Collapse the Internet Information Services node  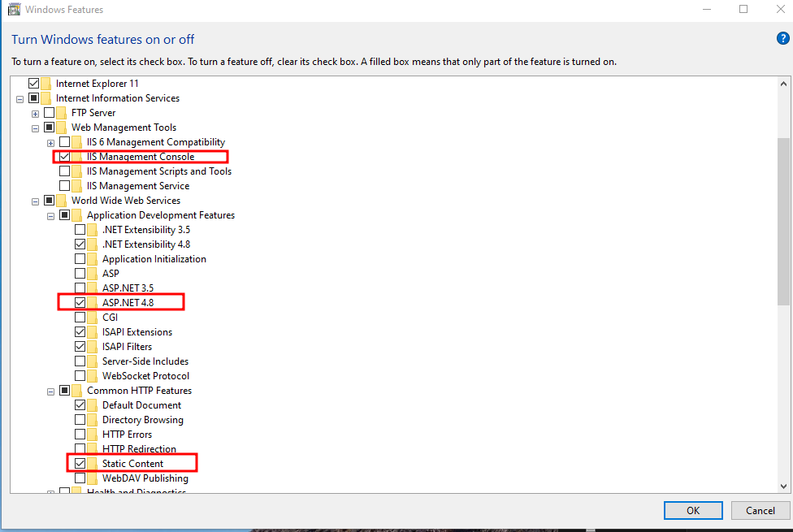(20, 98)
